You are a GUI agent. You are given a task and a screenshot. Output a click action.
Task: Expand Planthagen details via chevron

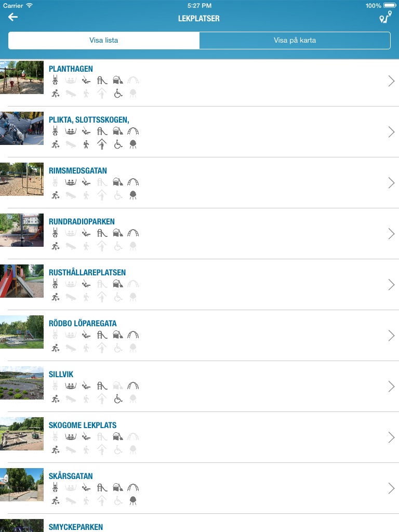(391, 81)
